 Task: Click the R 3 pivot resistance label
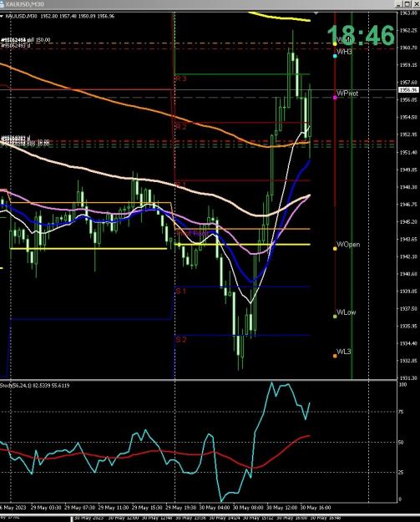tap(181, 79)
